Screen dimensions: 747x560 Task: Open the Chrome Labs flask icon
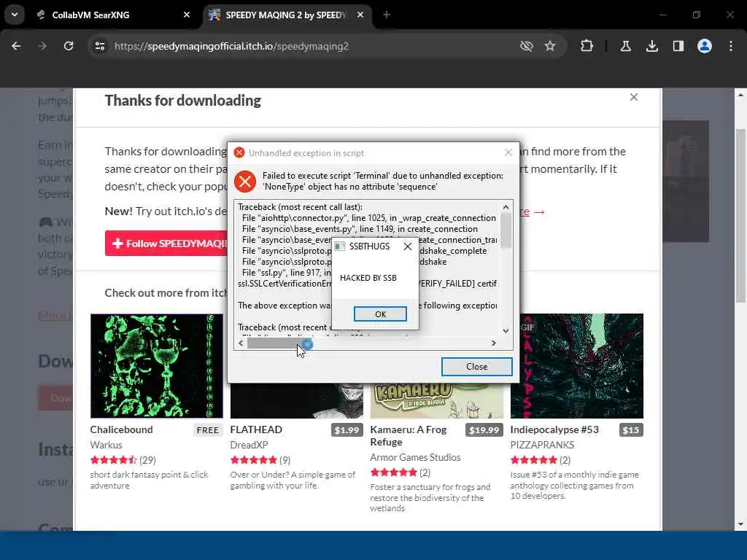(x=626, y=46)
